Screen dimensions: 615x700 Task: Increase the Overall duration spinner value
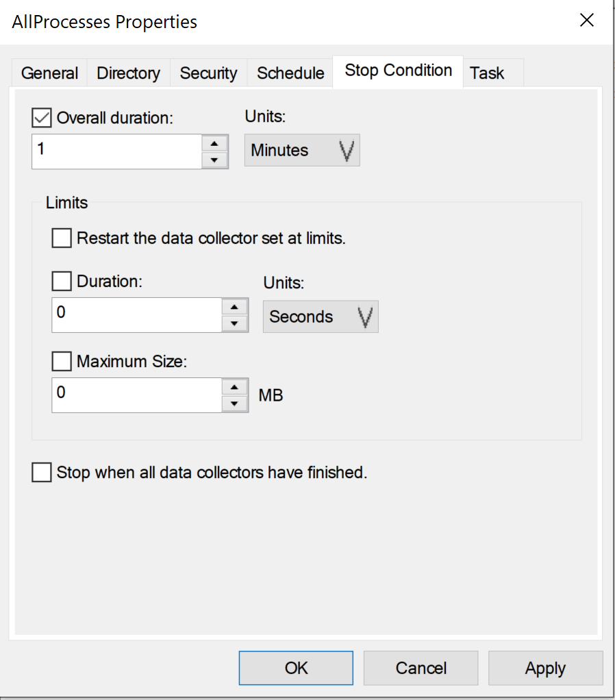215,143
